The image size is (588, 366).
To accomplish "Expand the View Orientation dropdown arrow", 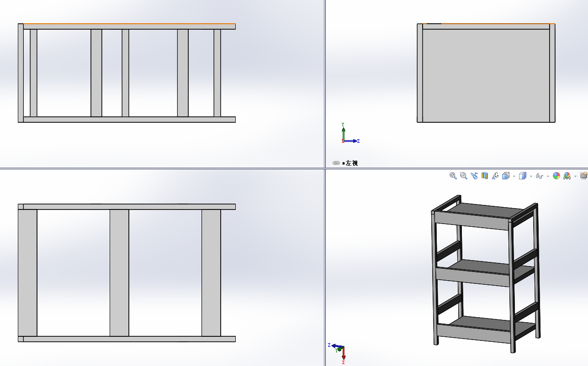I will [514, 176].
